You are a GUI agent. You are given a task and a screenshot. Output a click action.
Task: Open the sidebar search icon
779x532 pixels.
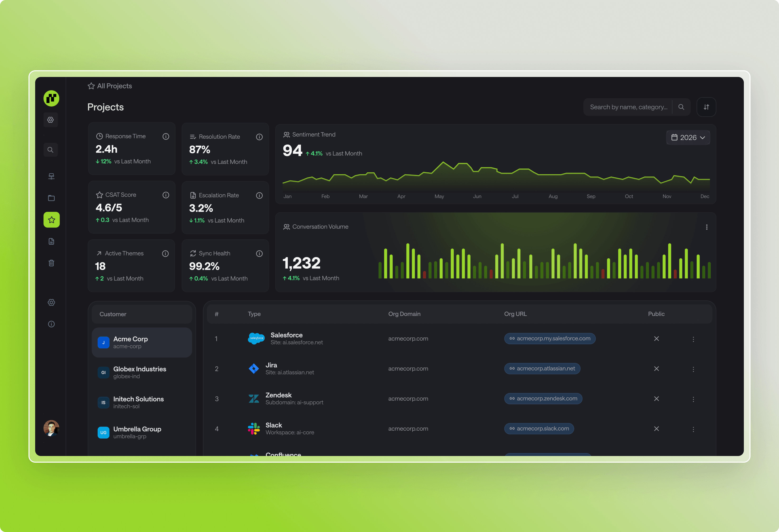(51, 150)
